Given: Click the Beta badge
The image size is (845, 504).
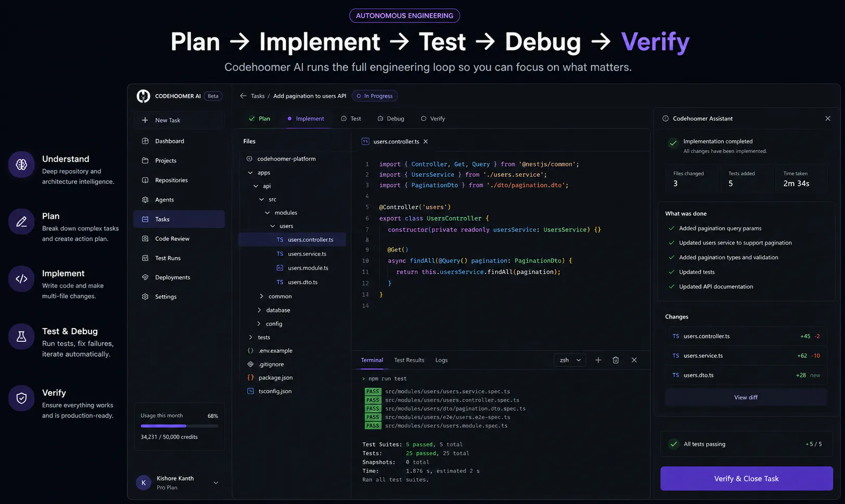Looking at the screenshot, I should tap(213, 96).
